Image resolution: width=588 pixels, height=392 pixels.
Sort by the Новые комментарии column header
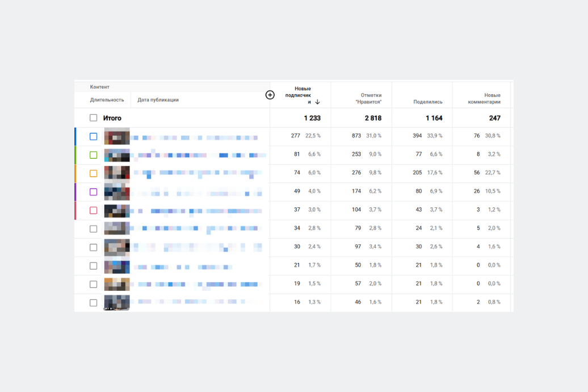(484, 98)
